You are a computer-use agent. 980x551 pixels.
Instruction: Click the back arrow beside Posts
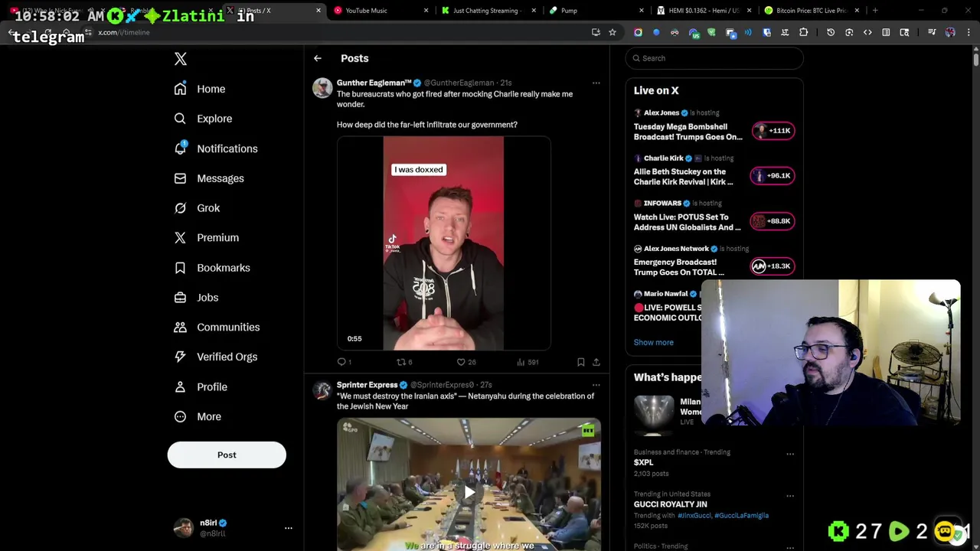click(318, 58)
